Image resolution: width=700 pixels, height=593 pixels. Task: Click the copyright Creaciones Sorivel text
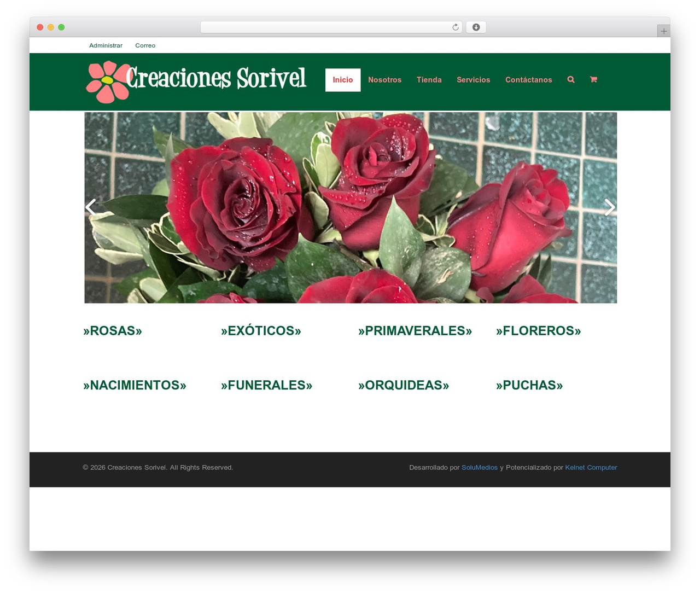(x=158, y=468)
